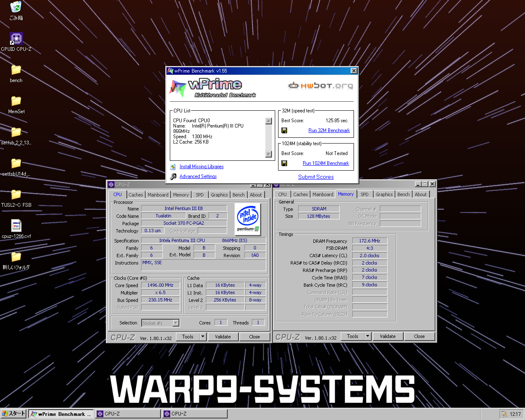Open the Recycle Bin desktop icon
Screen dimensions: 525x420
click(16, 7)
